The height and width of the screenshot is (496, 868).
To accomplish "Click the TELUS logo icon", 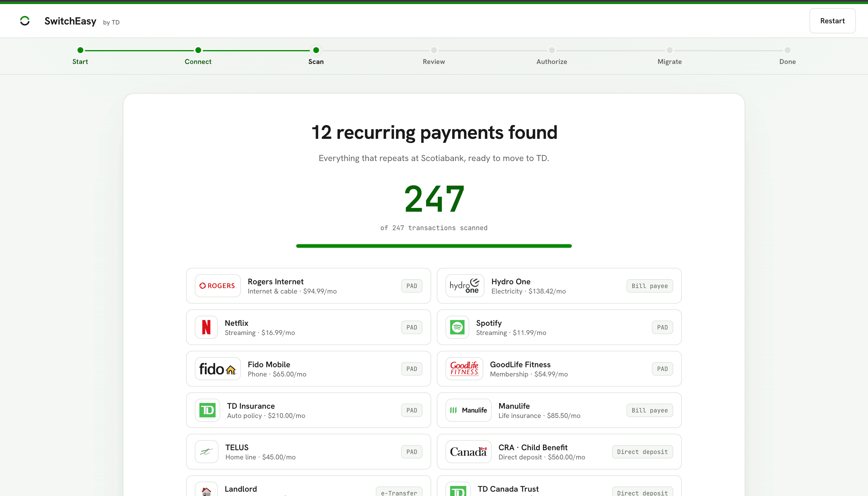I will 207,452.
